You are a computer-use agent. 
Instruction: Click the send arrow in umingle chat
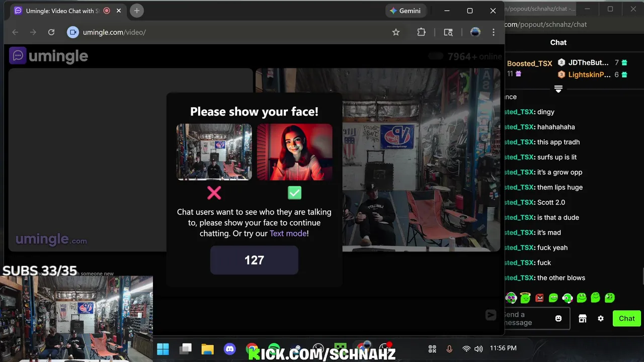click(x=491, y=315)
